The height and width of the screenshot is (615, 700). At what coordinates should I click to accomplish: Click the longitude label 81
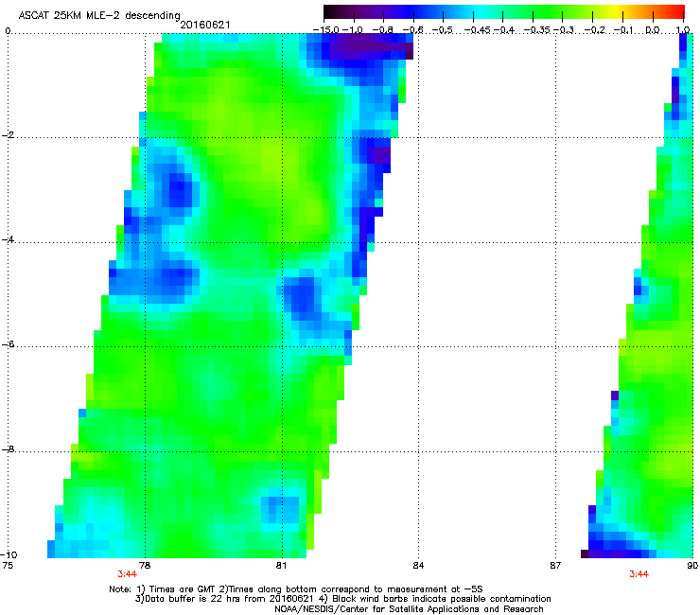click(x=281, y=566)
